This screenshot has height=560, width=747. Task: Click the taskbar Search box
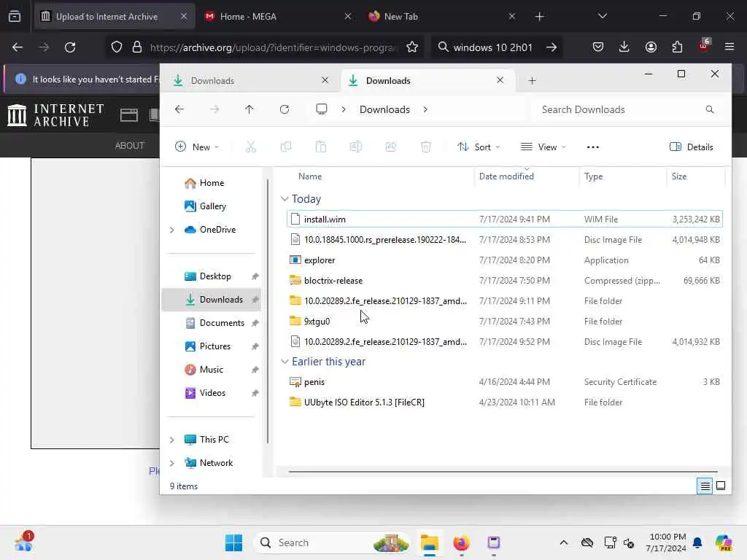pyautogui.click(x=333, y=542)
